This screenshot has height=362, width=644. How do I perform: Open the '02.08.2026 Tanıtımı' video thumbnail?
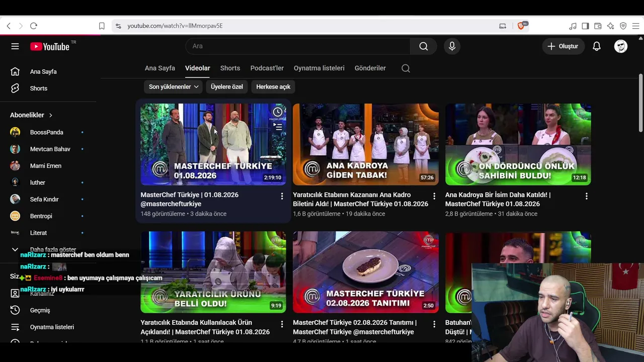coord(366,272)
